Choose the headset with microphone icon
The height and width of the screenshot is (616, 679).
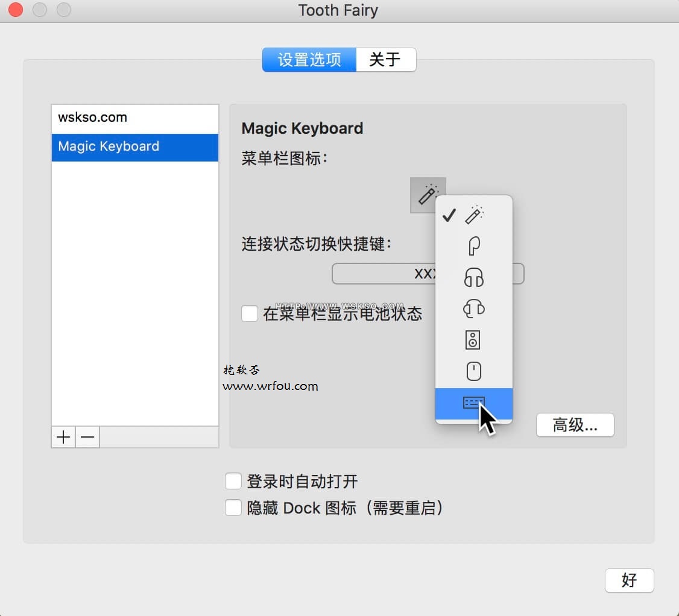coord(474,309)
